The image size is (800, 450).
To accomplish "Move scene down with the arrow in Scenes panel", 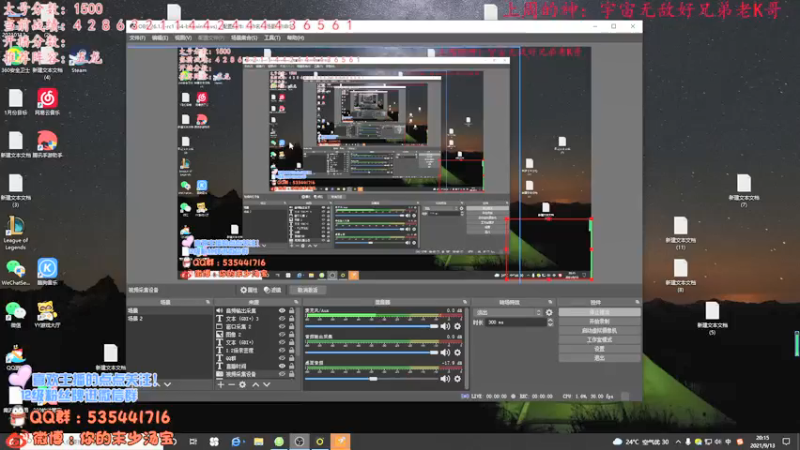I will pyautogui.click(x=167, y=384).
